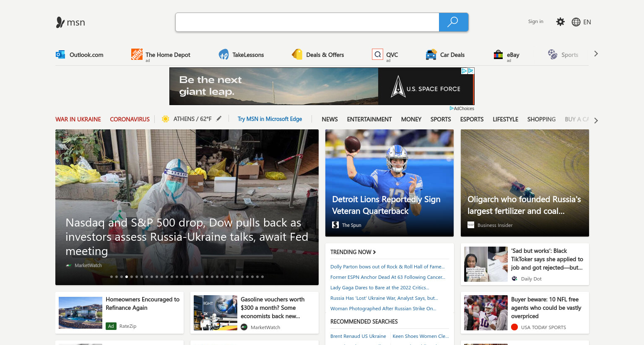The image size is (644, 345).
Task: Click the AdChoices icon on banner ad
Action: [464, 71]
